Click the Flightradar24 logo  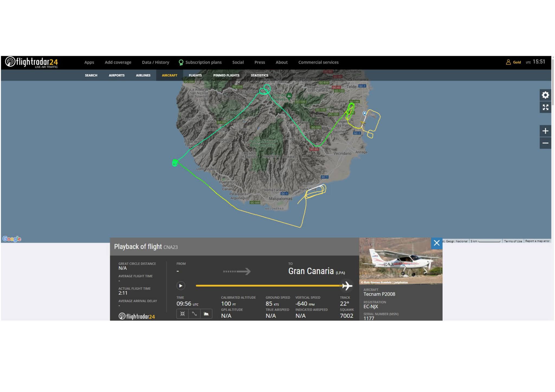31,62
